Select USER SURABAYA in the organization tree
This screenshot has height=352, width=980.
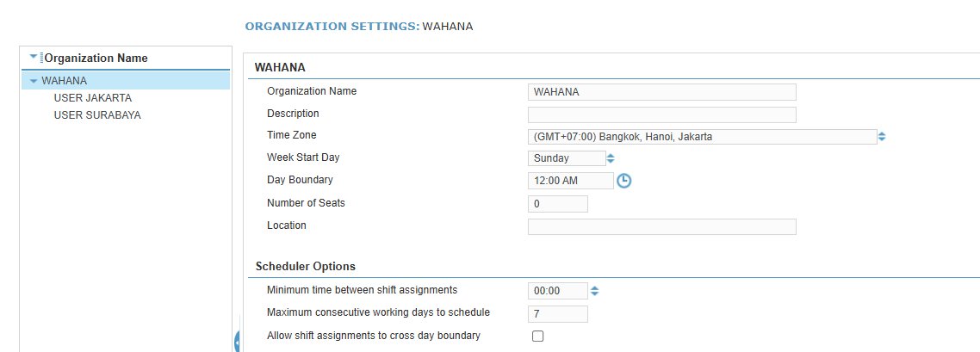tap(97, 115)
